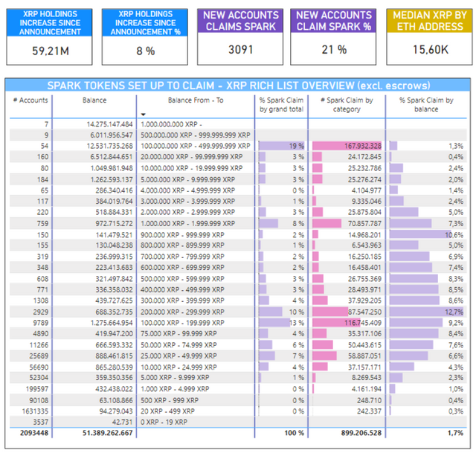Select the total balance 51.389.262.667
The width and height of the screenshot is (476, 453).
108,433
